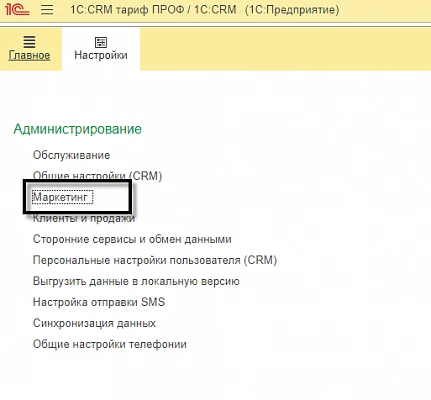This screenshot has width=431, height=400.
Task: Click the Администрирование section heading
Action: coord(77,129)
